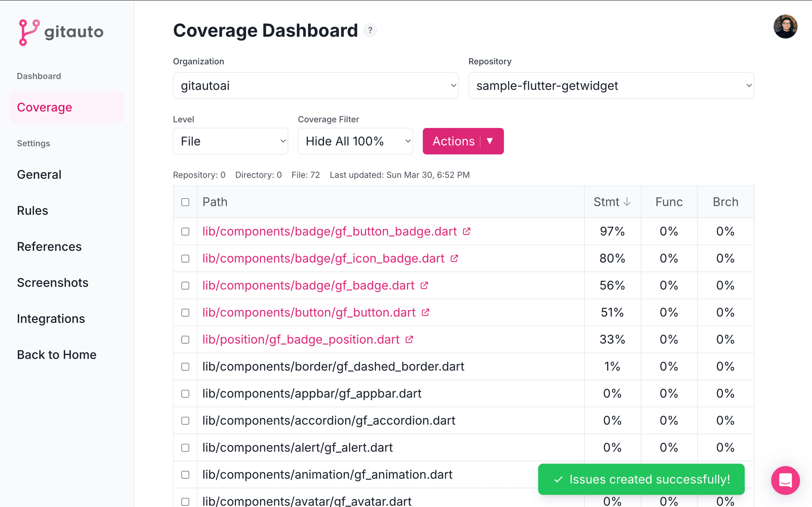Sort the table by Func column
The image size is (812, 507).
tap(669, 202)
